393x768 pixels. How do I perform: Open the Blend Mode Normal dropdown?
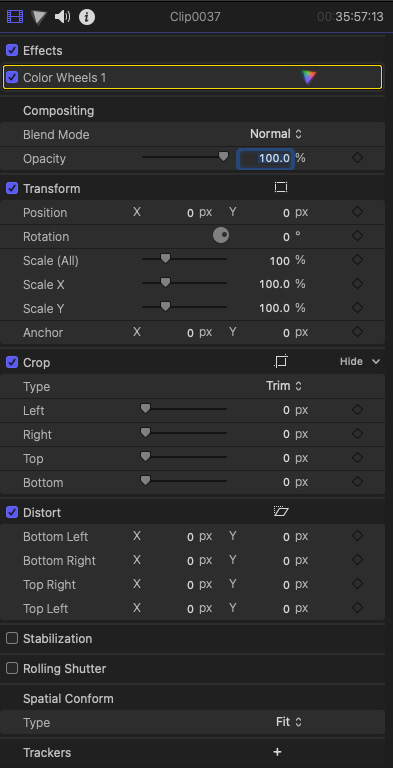click(276, 134)
